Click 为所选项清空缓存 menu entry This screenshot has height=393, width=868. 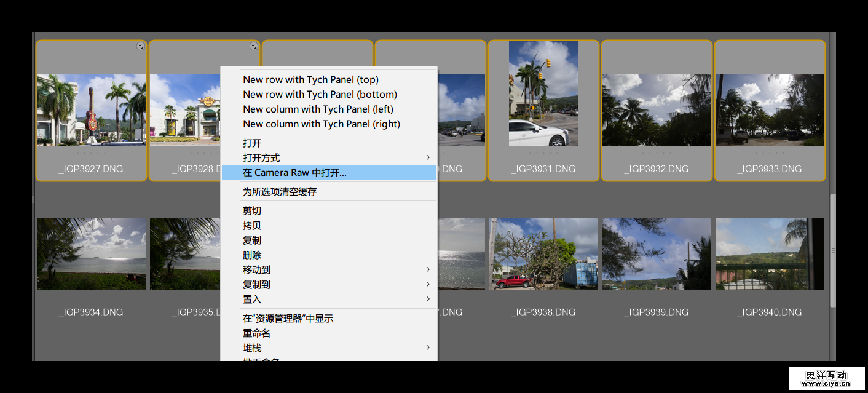click(280, 192)
